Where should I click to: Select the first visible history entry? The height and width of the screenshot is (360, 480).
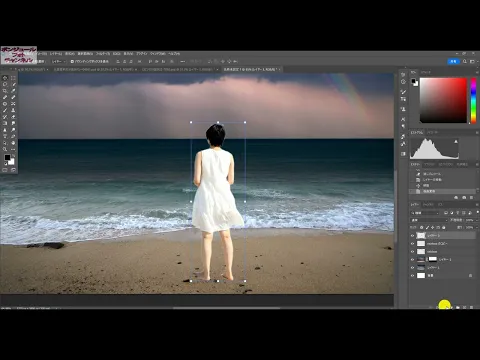(x=442, y=174)
